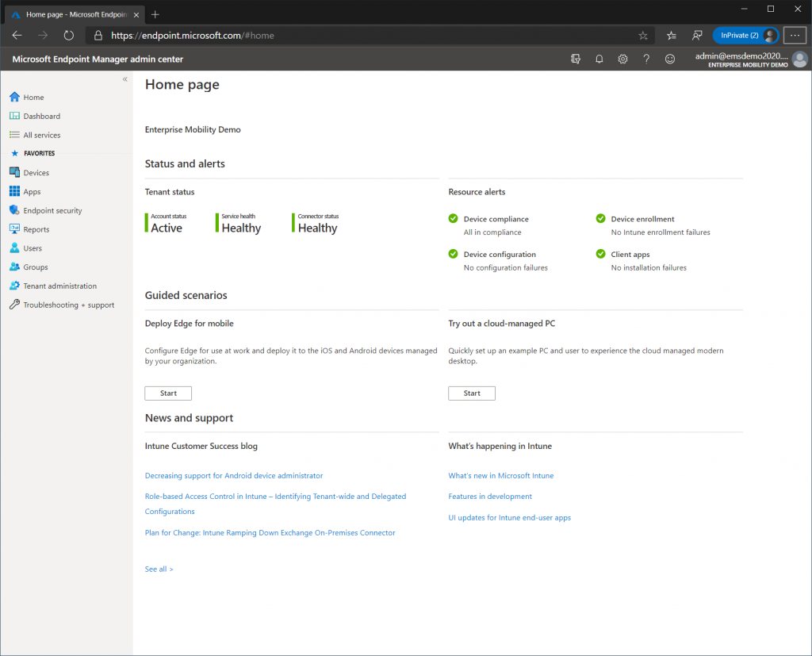Open the Dashboard icon in sidebar
This screenshot has width=812, height=656.
click(14, 116)
